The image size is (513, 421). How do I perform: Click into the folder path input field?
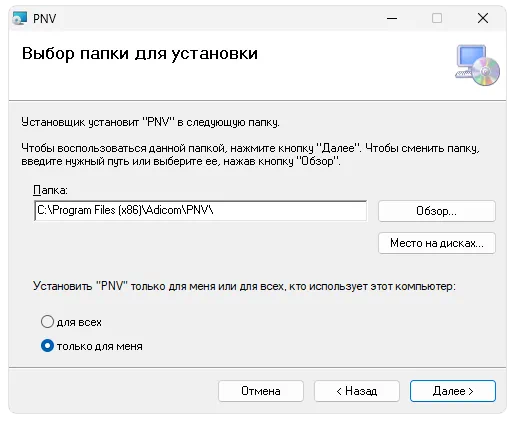coord(200,211)
